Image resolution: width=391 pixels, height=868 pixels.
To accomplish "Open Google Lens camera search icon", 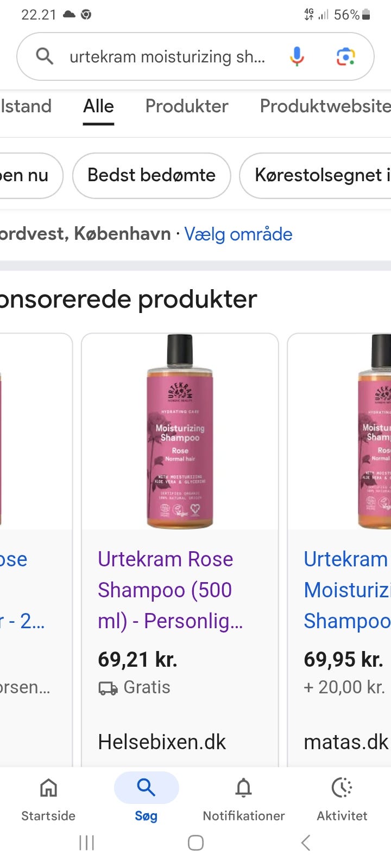I will (x=346, y=56).
